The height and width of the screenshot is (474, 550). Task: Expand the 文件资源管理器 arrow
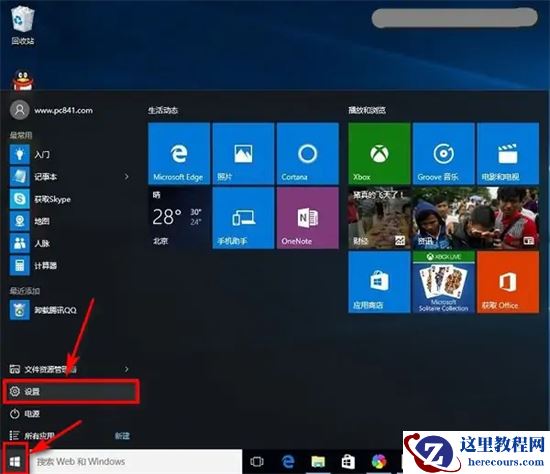point(127,369)
